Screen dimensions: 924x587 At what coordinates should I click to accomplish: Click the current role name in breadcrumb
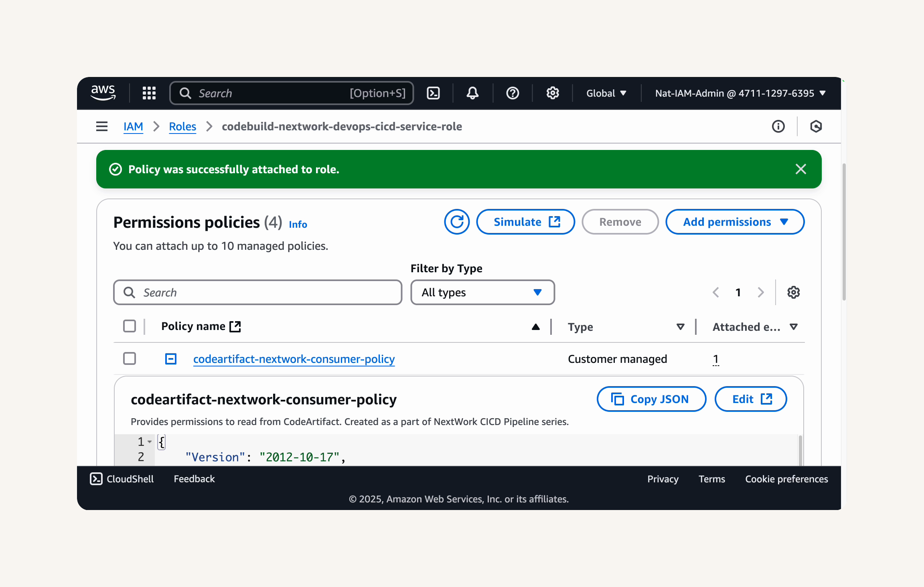tap(342, 126)
